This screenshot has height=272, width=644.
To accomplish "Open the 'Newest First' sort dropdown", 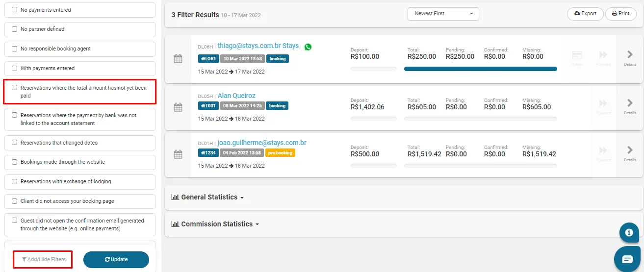I will point(443,14).
